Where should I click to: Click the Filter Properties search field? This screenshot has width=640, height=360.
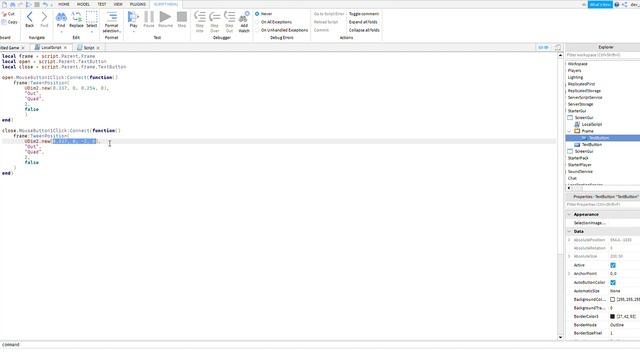coord(603,204)
